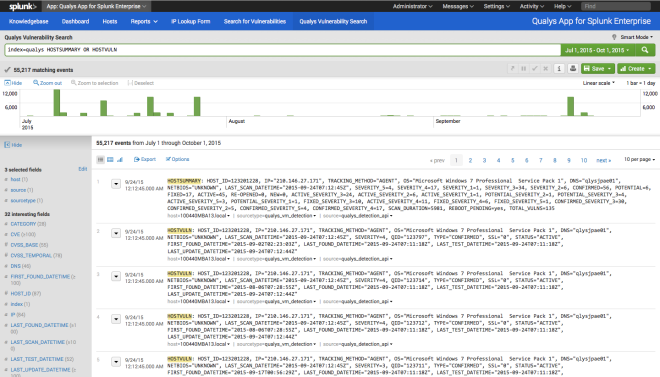The image size is (660, 377).
Task: Go to results page 5
Action: click(512, 160)
